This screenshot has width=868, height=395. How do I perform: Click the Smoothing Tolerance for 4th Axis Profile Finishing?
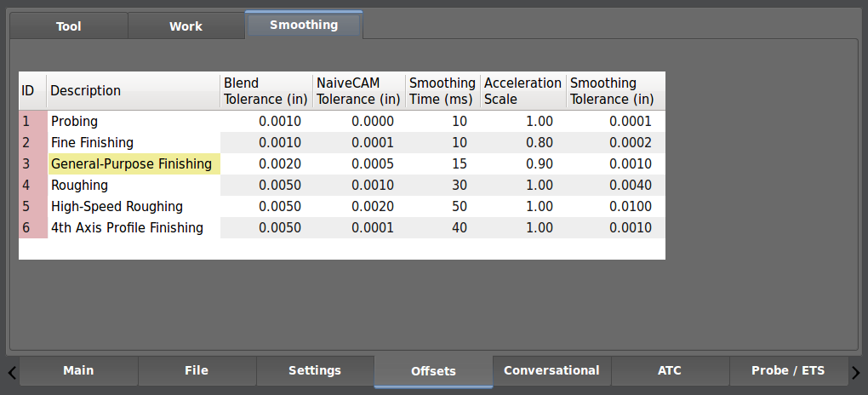(x=614, y=227)
